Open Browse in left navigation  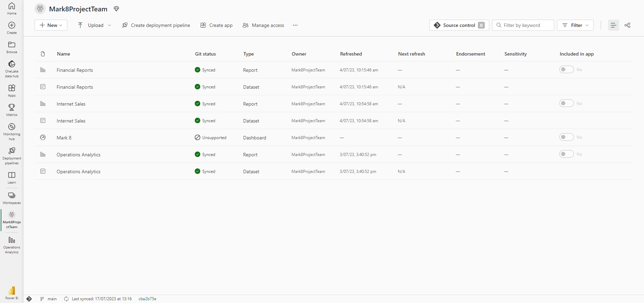pyautogui.click(x=12, y=47)
